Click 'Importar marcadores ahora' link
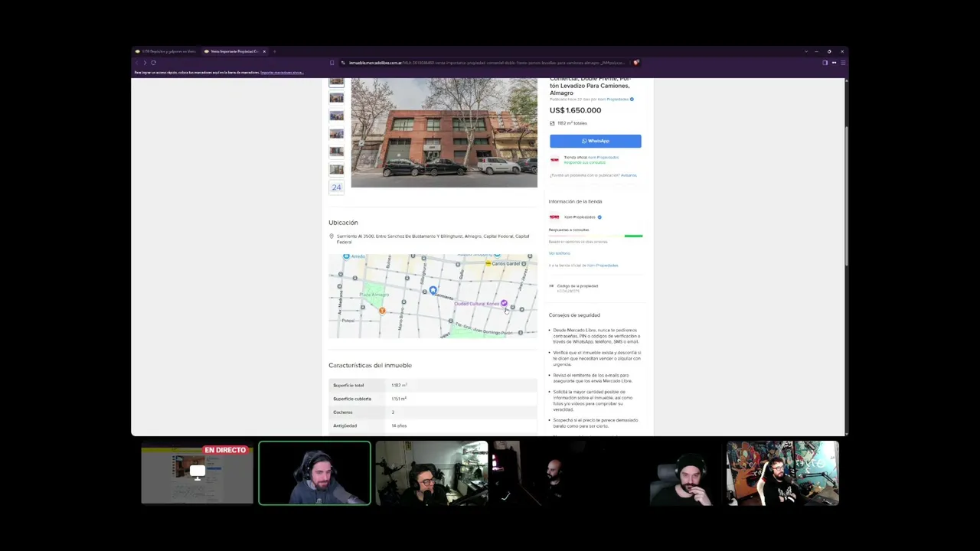Image resolution: width=980 pixels, height=551 pixels. click(282, 73)
